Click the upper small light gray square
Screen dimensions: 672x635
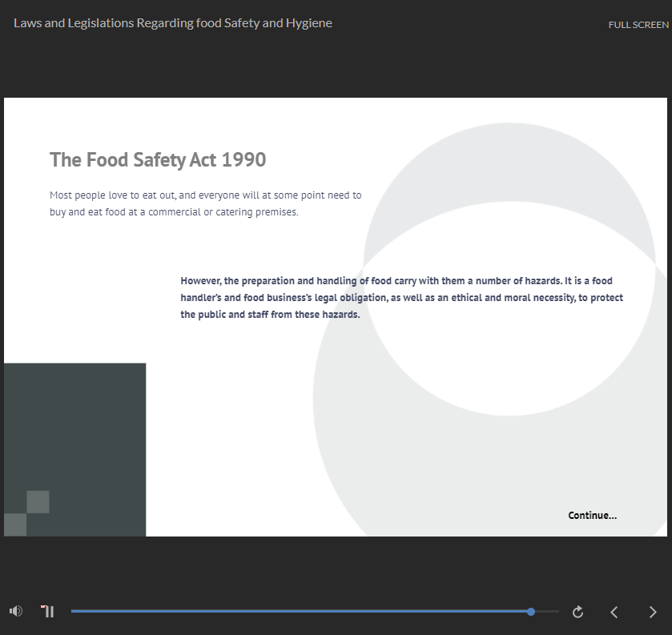[38, 501]
